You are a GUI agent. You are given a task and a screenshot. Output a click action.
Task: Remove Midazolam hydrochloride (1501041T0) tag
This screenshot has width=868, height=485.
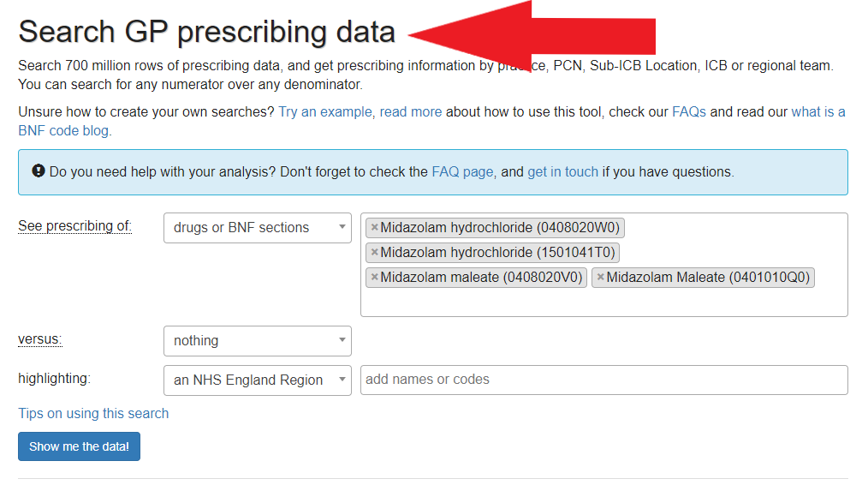pyautogui.click(x=374, y=253)
